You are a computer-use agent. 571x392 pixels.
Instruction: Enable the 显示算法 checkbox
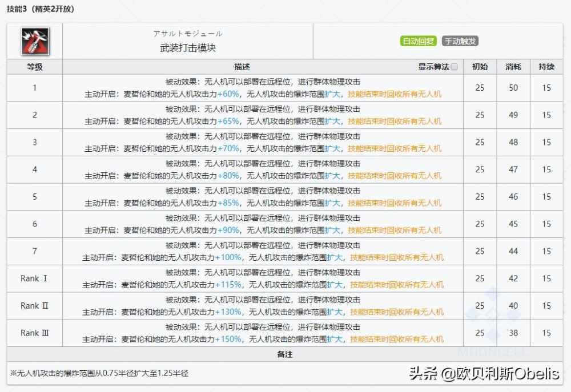coord(454,67)
